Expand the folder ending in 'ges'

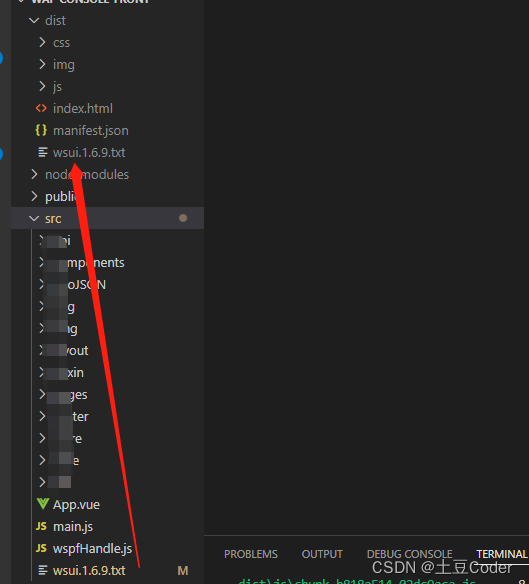(x=42, y=394)
